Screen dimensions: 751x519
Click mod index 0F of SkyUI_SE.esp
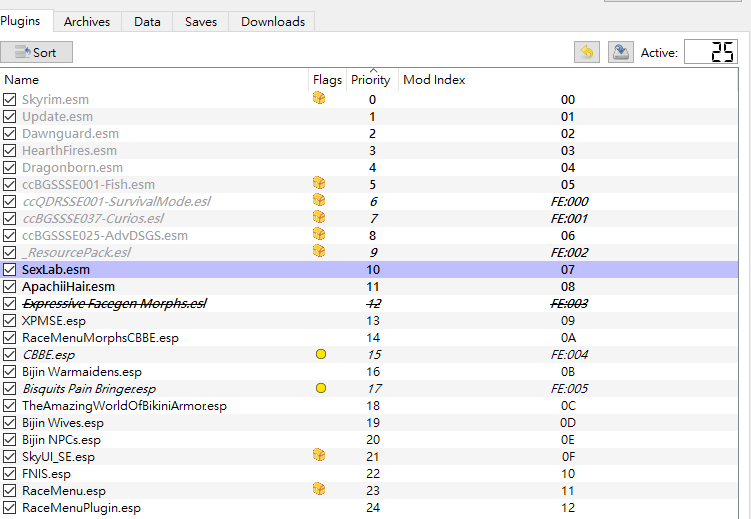(568, 457)
